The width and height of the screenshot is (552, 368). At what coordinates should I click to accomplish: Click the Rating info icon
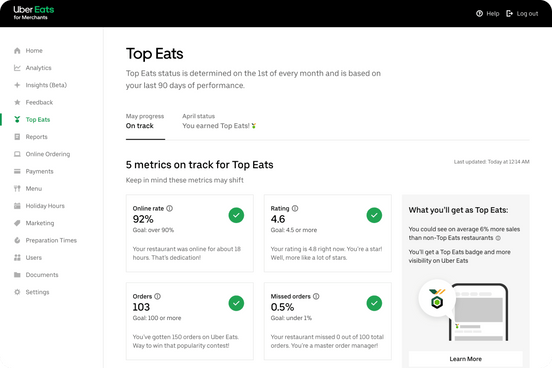(x=295, y=208)
